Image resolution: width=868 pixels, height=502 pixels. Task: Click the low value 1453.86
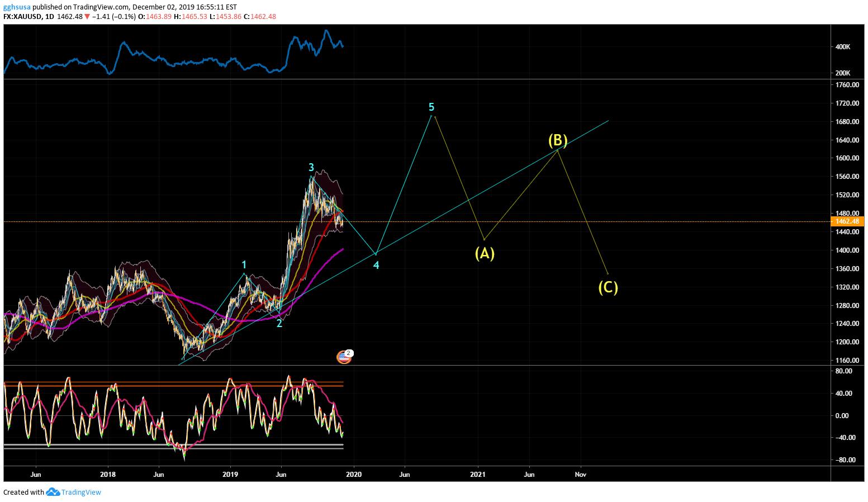(x=229, y=17)
